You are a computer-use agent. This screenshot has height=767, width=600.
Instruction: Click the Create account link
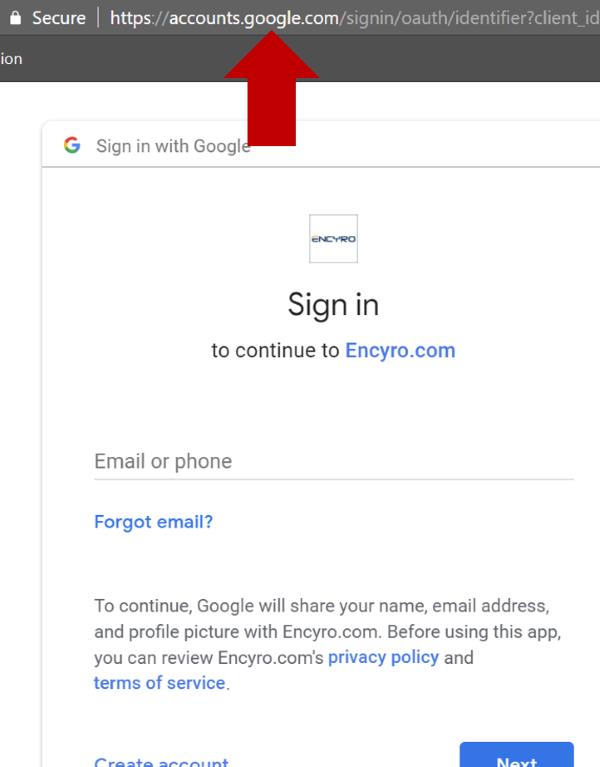161,761
